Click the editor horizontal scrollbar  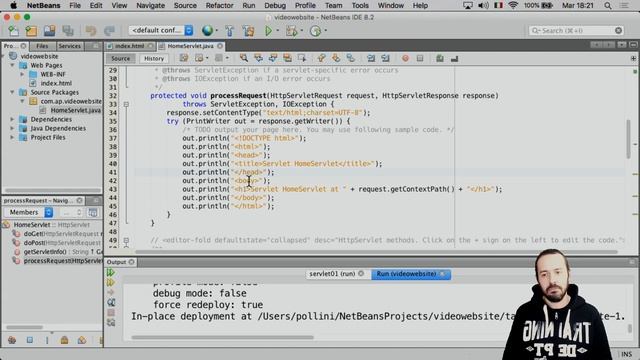376,252
